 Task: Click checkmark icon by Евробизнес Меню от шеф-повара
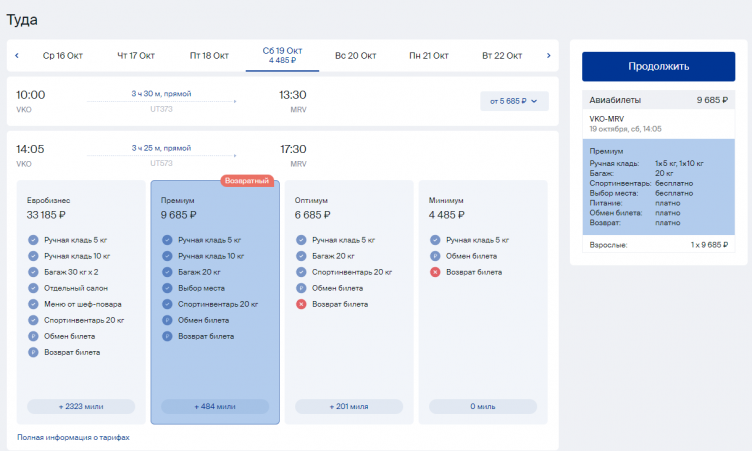pyautogui.click(x=33, y=304)
